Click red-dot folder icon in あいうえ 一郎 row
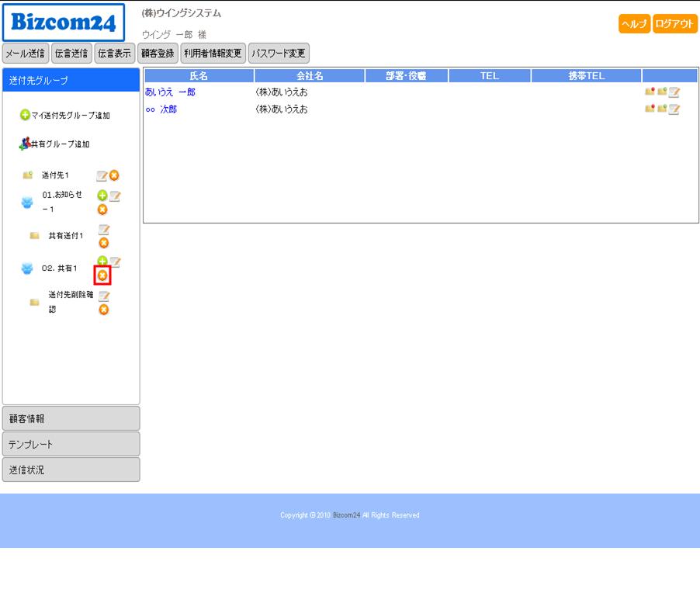700x596 pixels. pos(650,92)
